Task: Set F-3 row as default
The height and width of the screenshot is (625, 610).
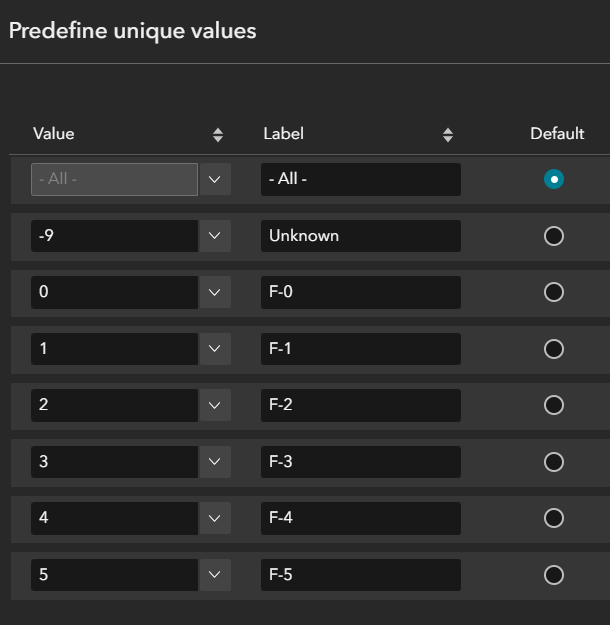Action: (553, 462)
